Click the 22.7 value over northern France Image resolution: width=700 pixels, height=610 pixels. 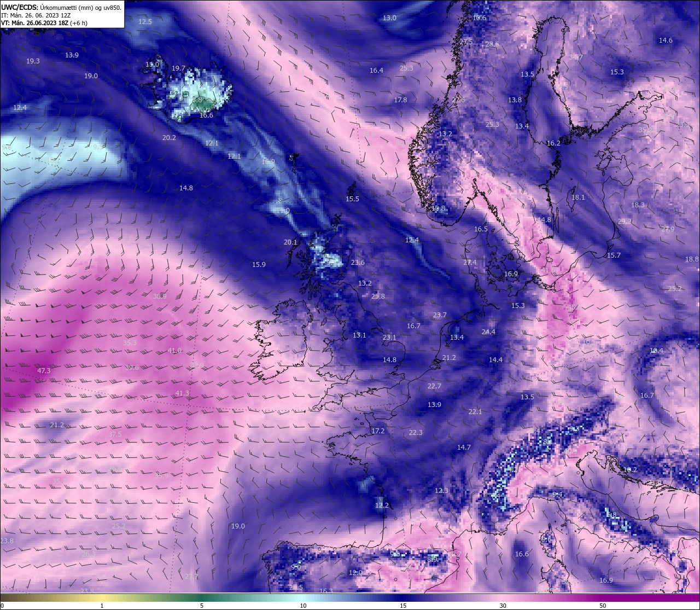pos(434,386)
